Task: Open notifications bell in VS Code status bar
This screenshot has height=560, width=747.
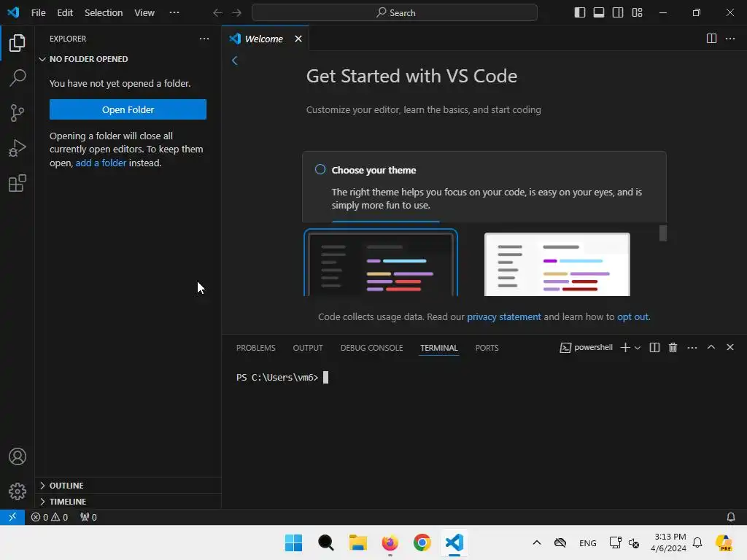Action: click(x=731, y=517)
